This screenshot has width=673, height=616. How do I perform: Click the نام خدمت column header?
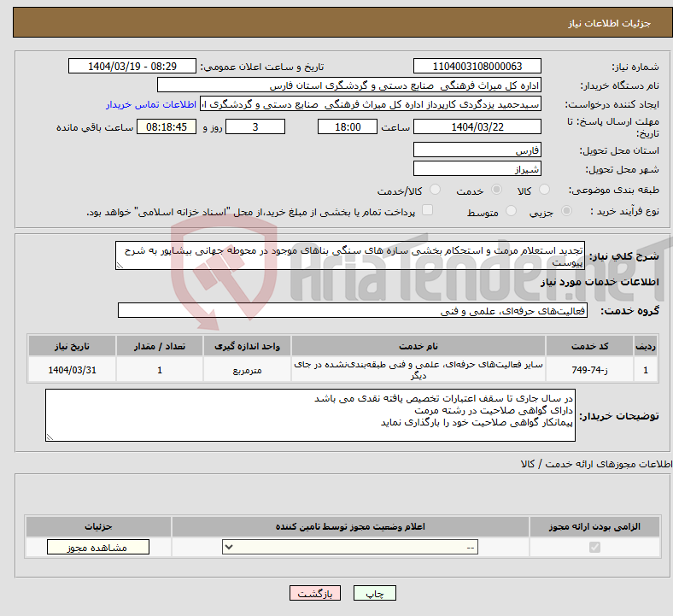pos(418,346)
